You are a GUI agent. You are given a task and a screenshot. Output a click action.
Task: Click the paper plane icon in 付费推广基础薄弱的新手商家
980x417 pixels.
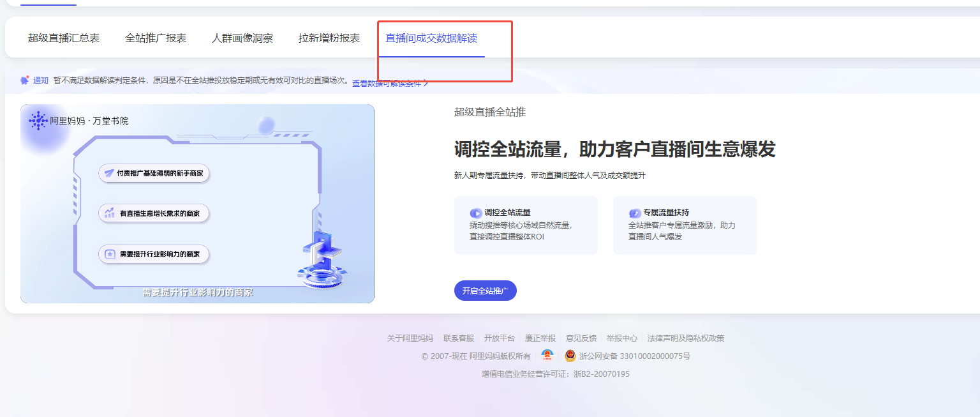click(109, 173)
